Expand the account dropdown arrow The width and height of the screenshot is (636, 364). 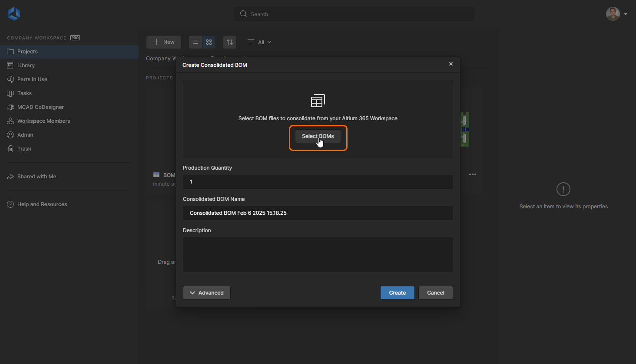tap(626, 14)
